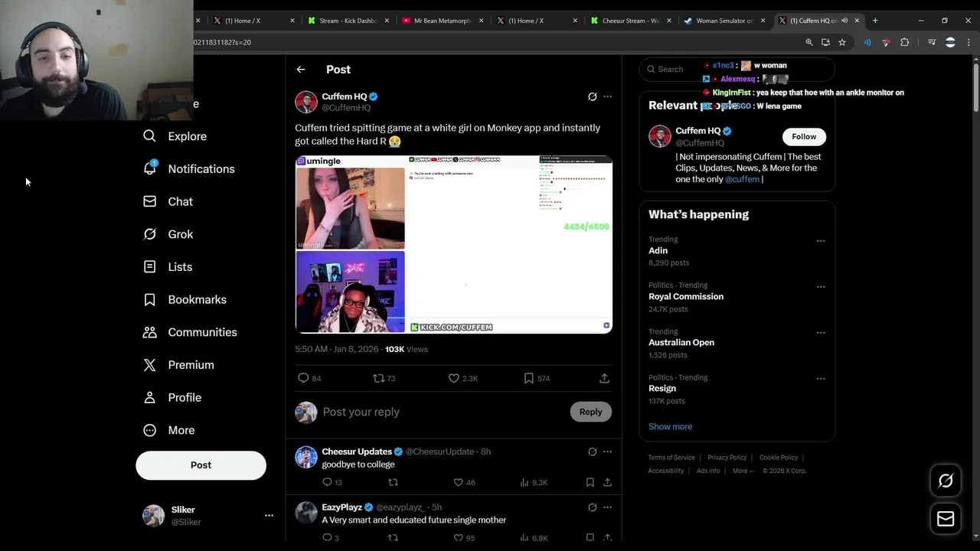Image resolution: width=980 pixels, height=551 pixels.
Task: Click Show more under trends
Action: tap(670, 427)
